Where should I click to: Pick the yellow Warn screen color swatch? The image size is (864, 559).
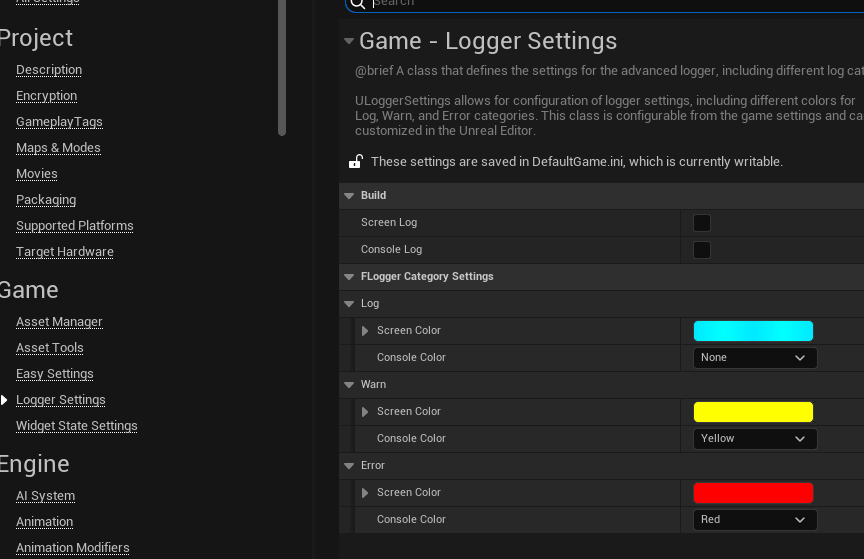pyautogui.click(x=753, y=412)
